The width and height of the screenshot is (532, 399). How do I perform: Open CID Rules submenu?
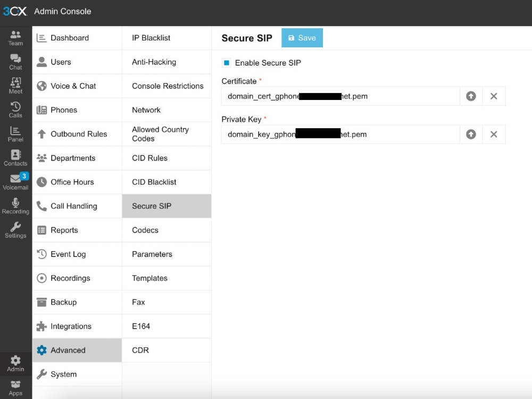click(167, 158)
